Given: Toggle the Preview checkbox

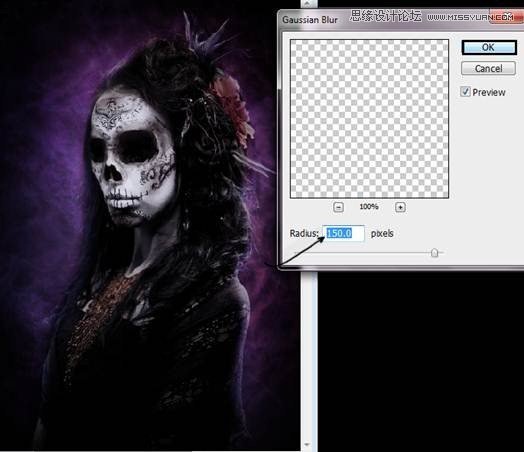Looking at the screenshot, I should [466, 92].
